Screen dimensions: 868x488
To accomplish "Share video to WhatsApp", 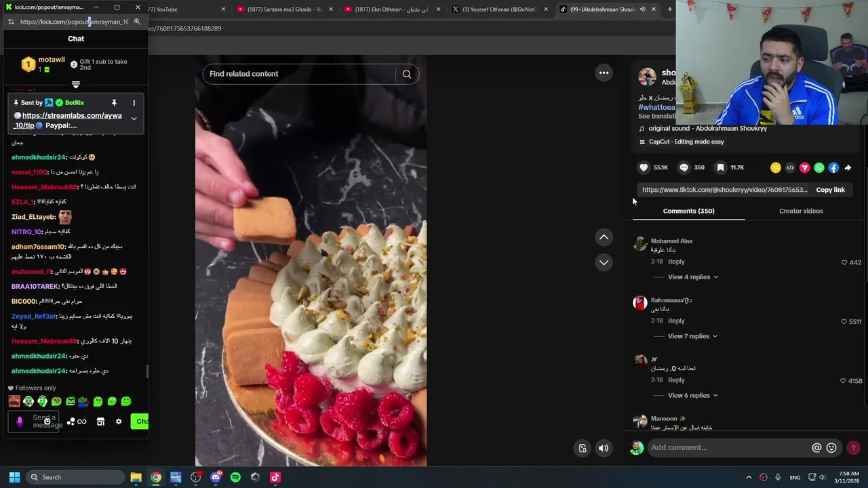I will point(819,167).
